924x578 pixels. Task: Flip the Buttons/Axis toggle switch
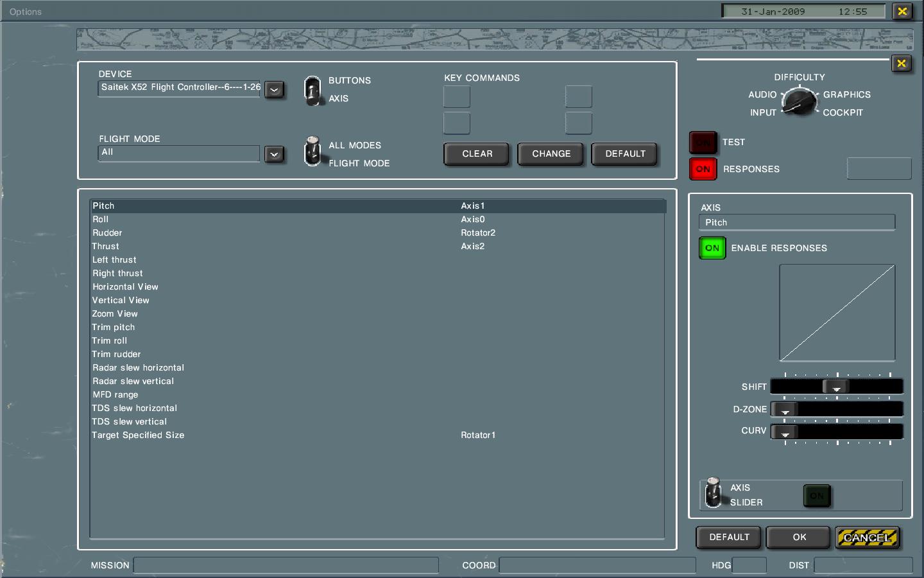click(312, 91)
